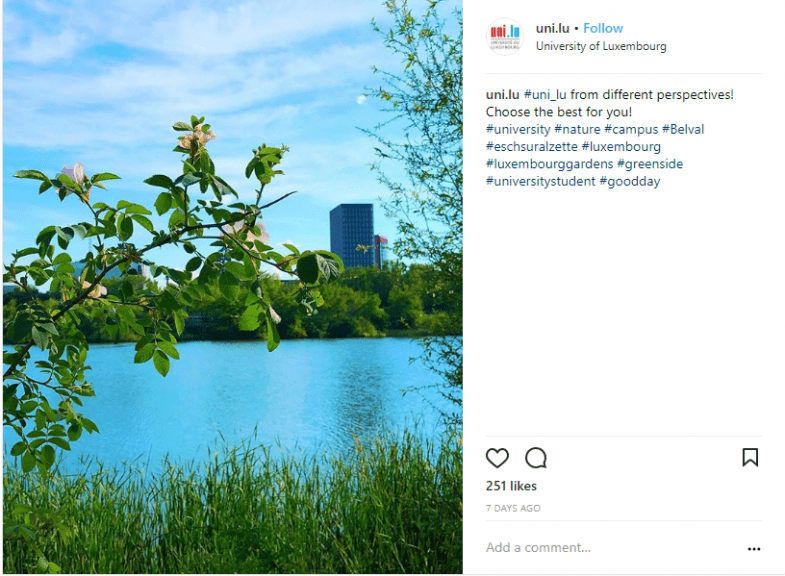Open University of Luxembourg location link
Viewport: 785px width, 576px height.
tap(601, 46)
